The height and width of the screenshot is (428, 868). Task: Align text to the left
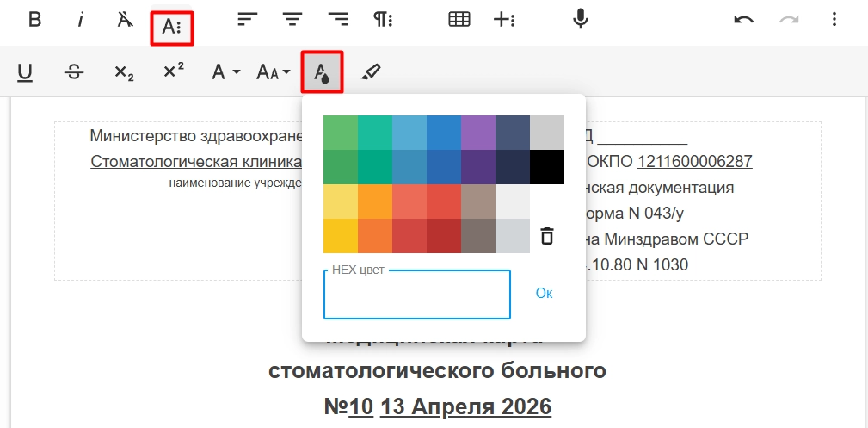(x=248, y=20)
